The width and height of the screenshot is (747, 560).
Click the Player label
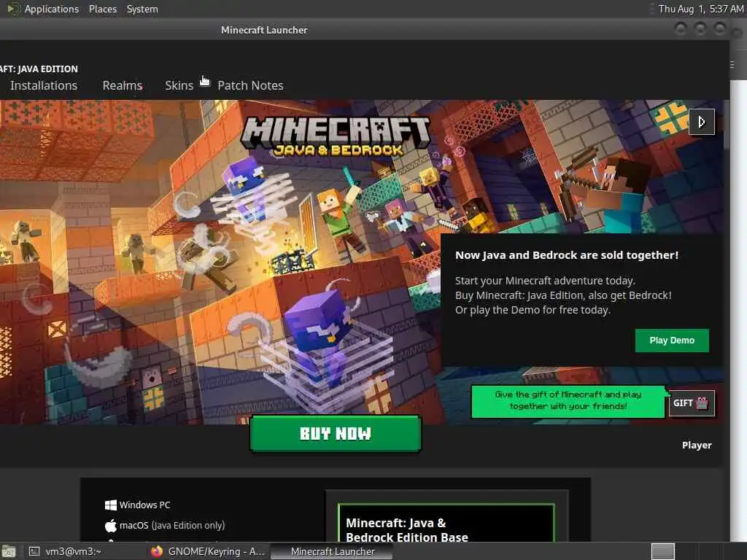(697, 446)
